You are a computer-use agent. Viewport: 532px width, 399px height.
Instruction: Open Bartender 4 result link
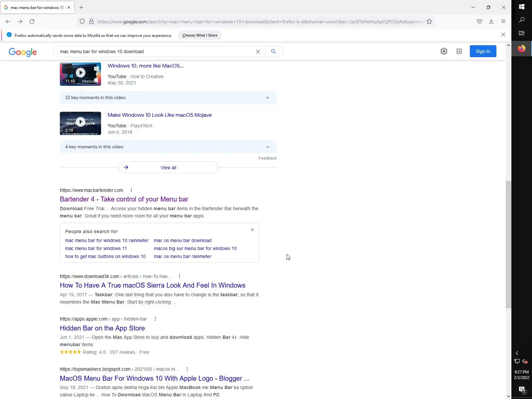click(x=124, y=199)
